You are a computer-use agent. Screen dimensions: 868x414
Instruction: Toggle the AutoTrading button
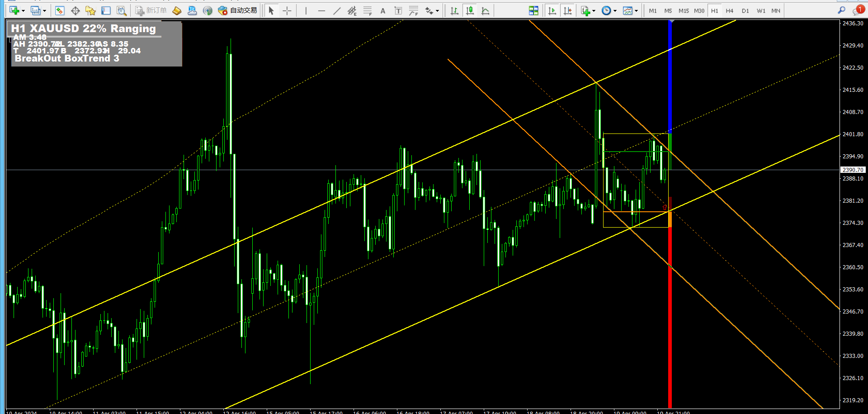pyautogui.click(x=237, y=10)
